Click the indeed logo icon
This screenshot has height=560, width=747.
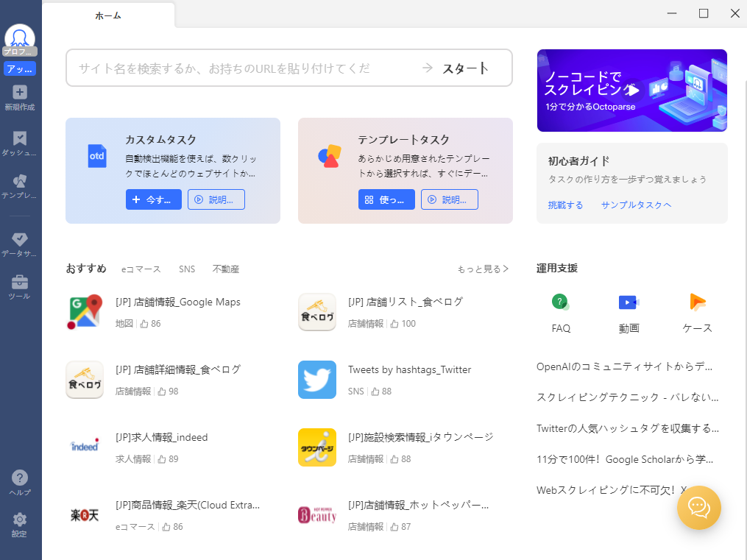[85, 446]
